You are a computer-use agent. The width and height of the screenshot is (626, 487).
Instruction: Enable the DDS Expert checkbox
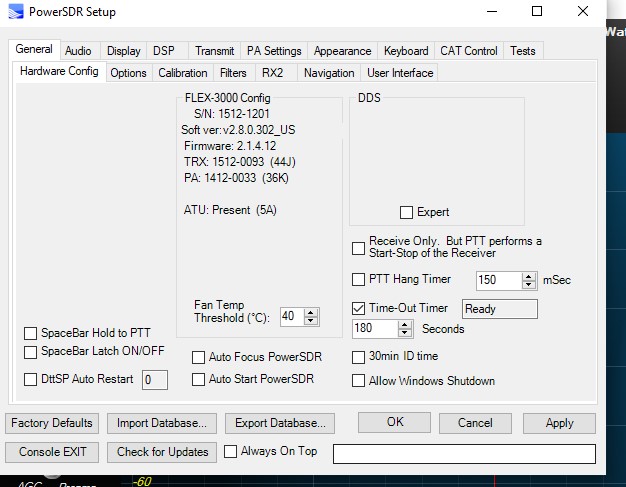click(x=406, y=212)
